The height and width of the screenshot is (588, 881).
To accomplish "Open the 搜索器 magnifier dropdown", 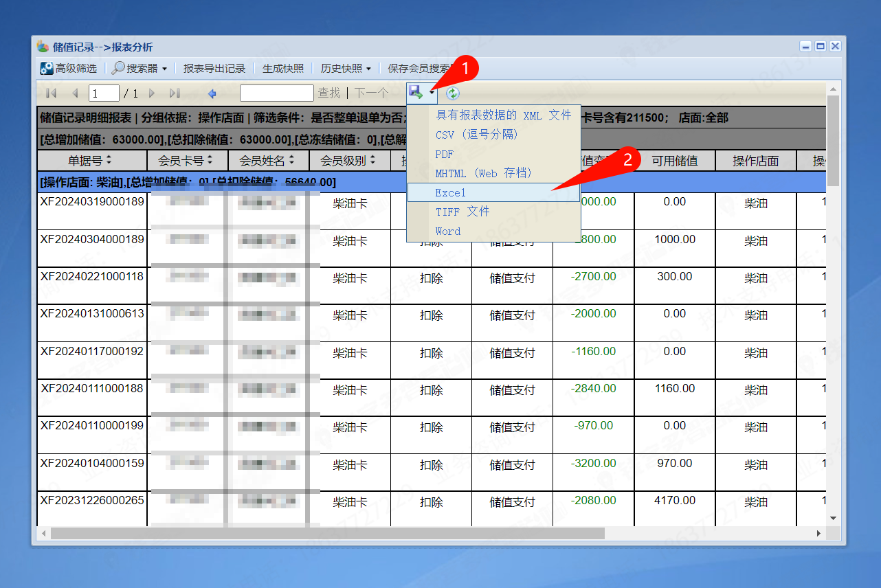I will point(140,69).
